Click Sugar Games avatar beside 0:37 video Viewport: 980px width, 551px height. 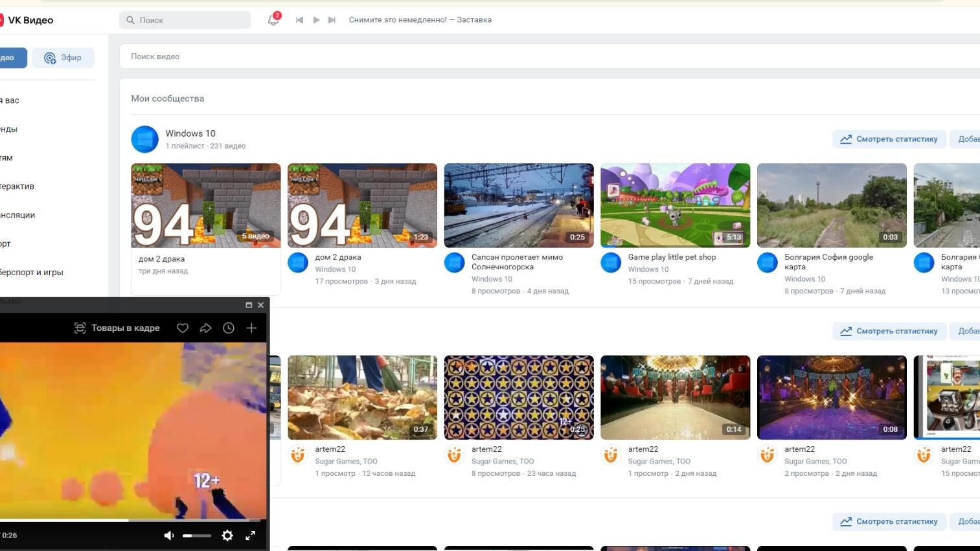click(x=298, y=455)
